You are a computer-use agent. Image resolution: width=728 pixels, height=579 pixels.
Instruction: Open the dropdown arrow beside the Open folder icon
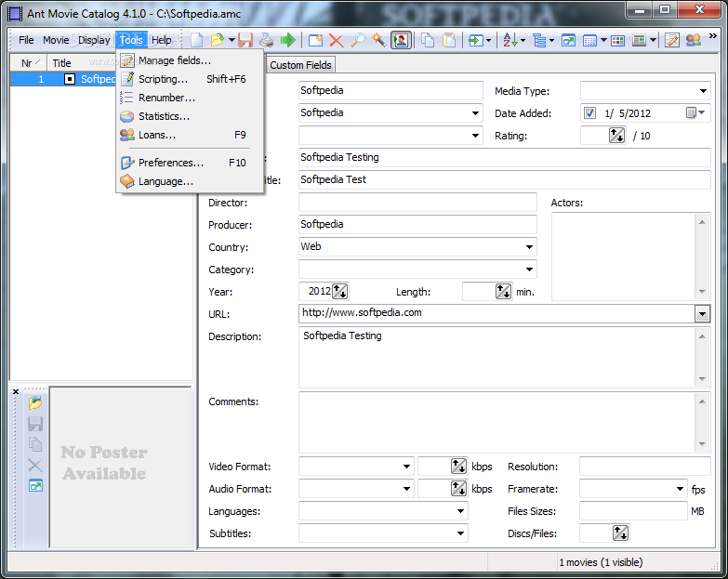click(232, 40)
